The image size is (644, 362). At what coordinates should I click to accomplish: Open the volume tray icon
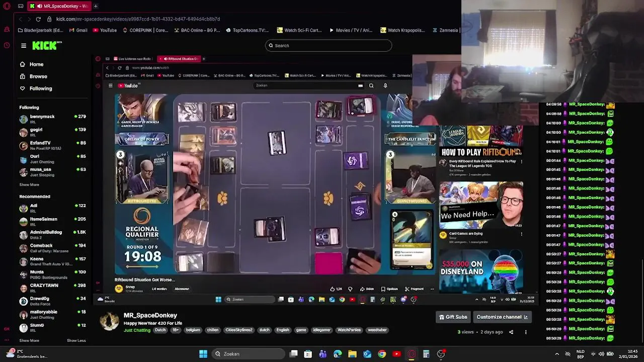601,354
